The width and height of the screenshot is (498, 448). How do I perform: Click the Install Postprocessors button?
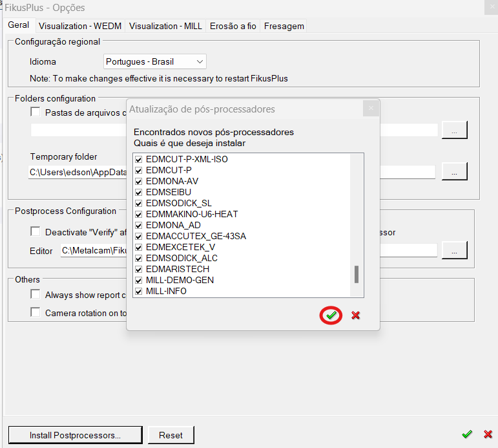tap(75, 435)
